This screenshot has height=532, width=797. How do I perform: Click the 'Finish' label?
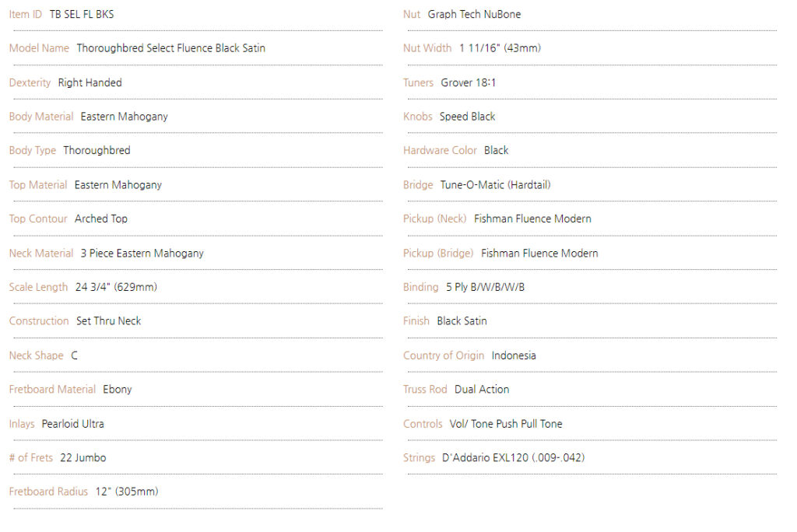(416, 321)
